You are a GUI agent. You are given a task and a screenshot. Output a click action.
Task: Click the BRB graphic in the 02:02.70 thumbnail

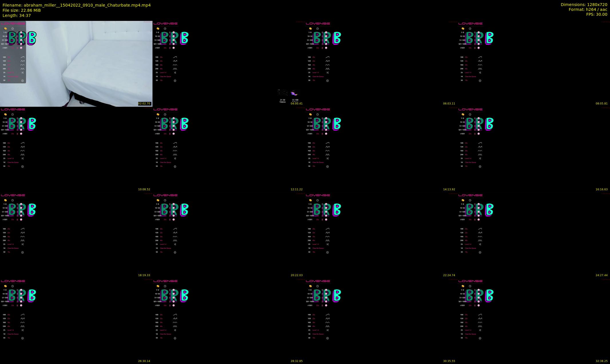tap(22, 38)
